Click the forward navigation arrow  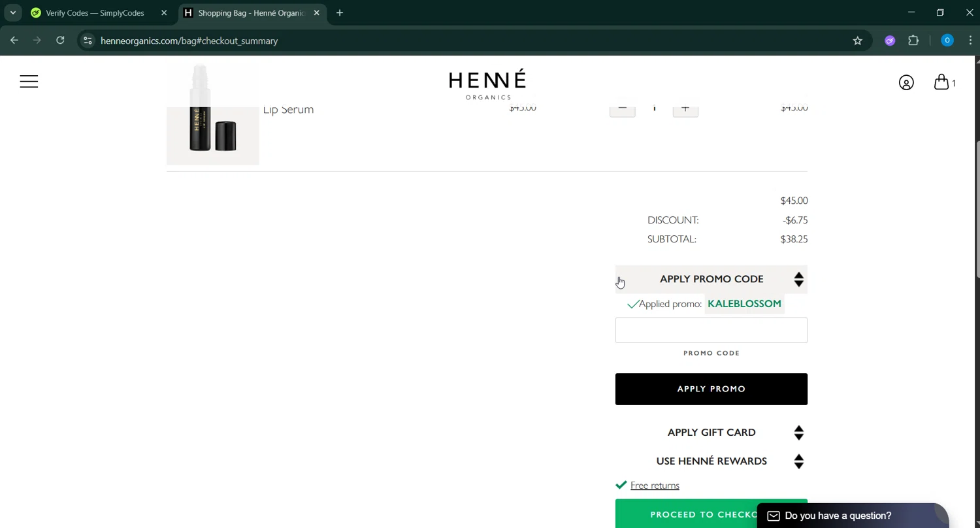37,41
